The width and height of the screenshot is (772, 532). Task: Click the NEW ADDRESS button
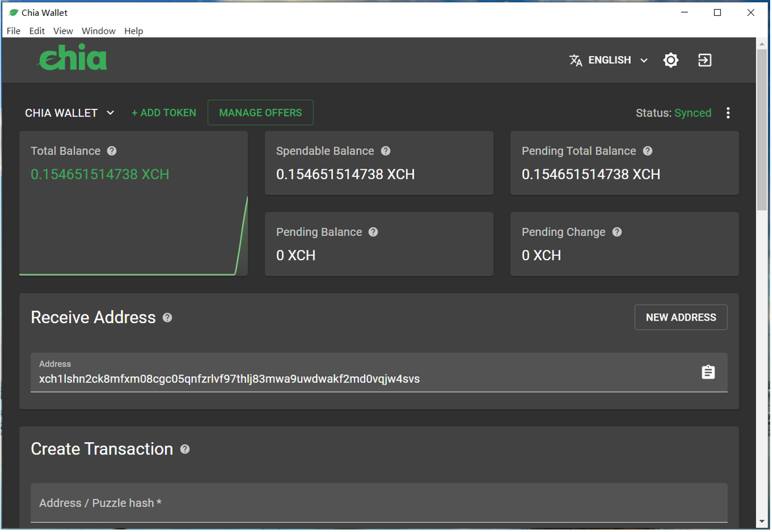pos(681,317)
